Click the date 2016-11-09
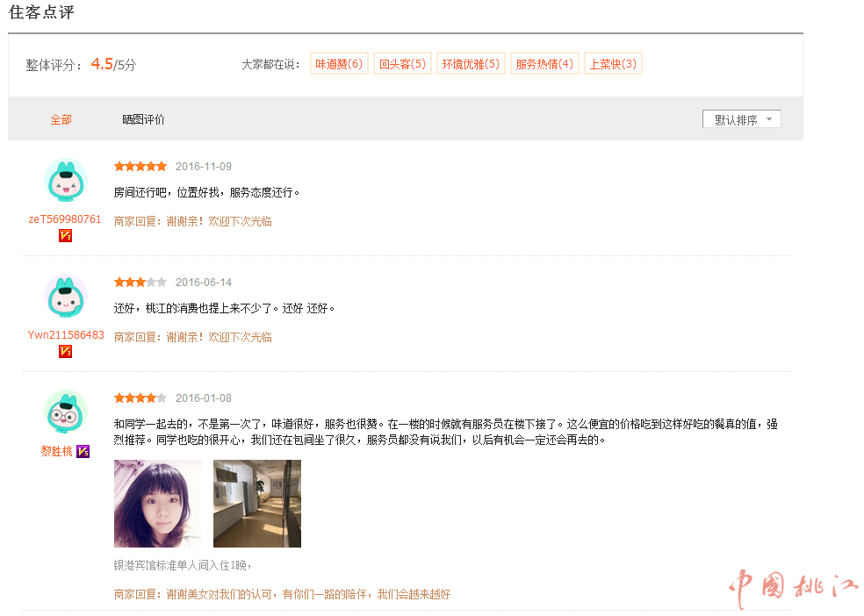864x616 pixels. click(x=204, y=166)
